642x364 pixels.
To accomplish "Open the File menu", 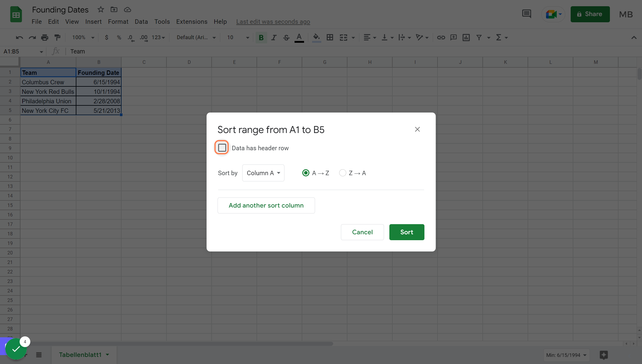I will tap(37, 22).
